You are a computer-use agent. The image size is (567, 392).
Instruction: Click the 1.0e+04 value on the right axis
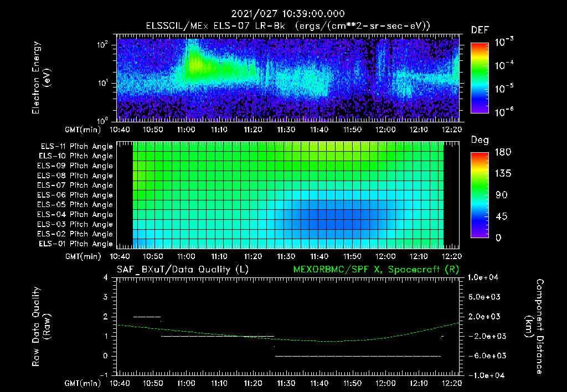point(483,278)
